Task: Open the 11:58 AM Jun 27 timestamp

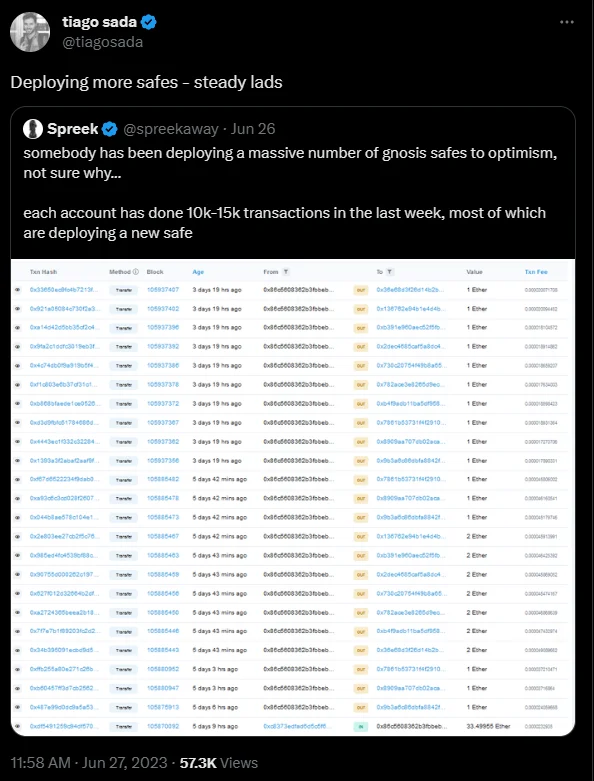Action: click(89, 763)
